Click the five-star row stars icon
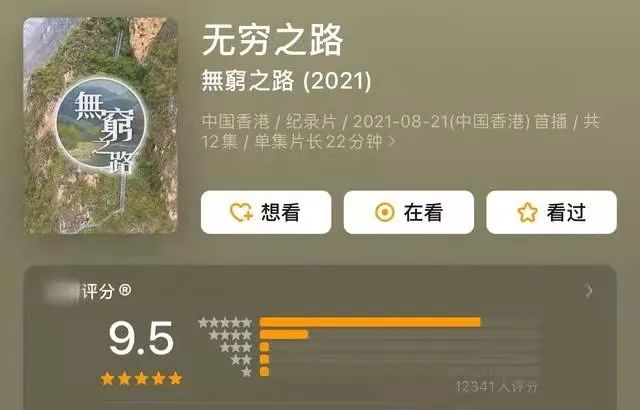Screen dimensions: 640x410 pyautogui.click(x=225, y=323)
